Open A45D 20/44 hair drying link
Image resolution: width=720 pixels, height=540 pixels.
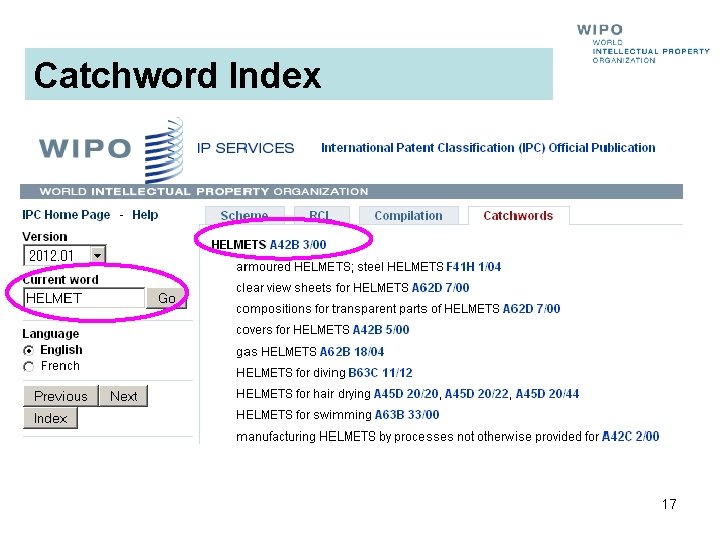pyautogui.click(x=547, y=394)
